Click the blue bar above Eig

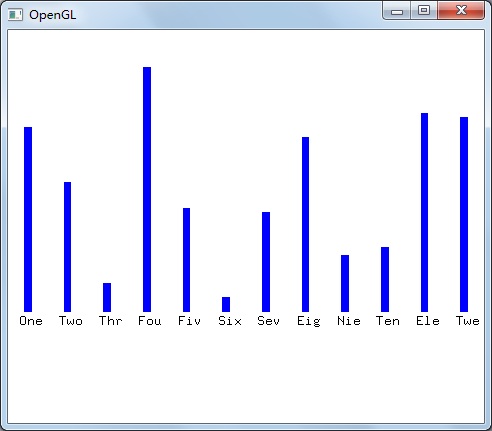pyautogui.click(x=305, y=224)
